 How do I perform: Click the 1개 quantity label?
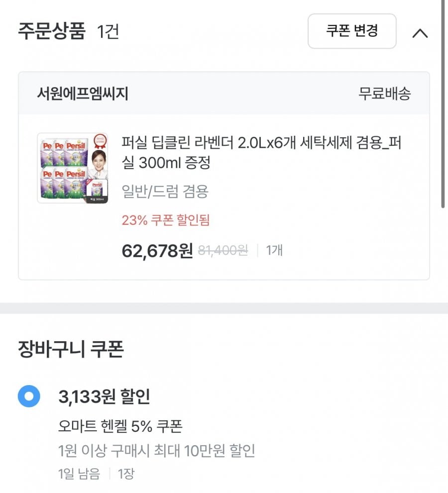274,251
